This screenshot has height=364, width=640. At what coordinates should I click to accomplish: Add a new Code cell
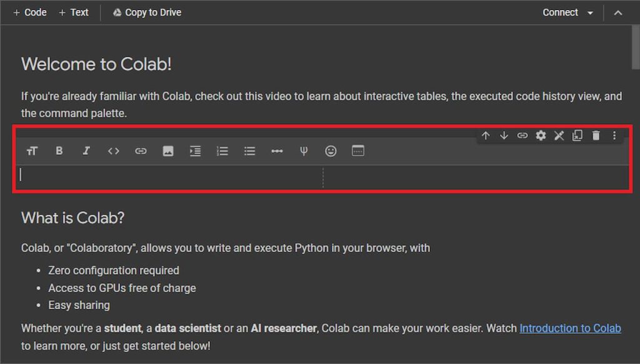tap(30, 12)
